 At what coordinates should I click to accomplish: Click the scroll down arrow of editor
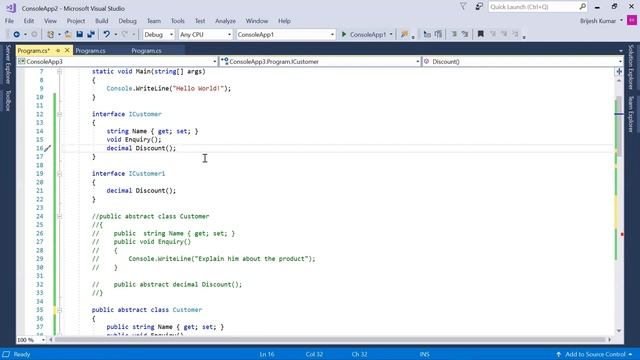pyautogui.click(x=619, y=331)
